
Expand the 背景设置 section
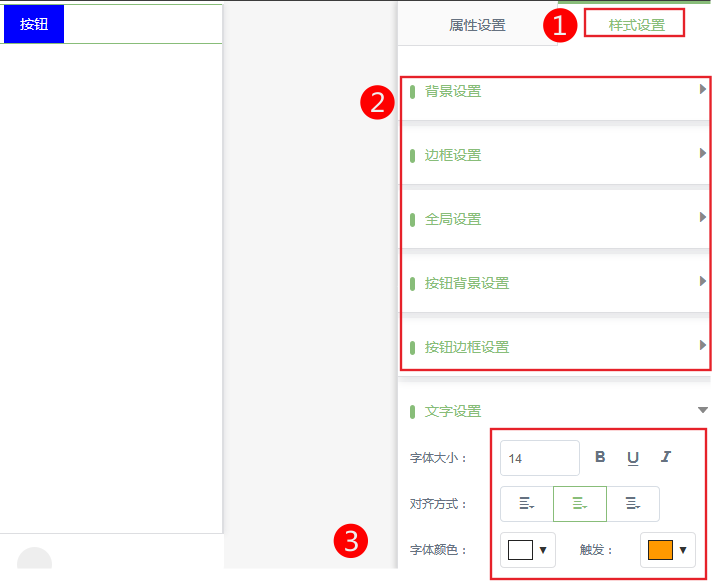click(555, 91)
